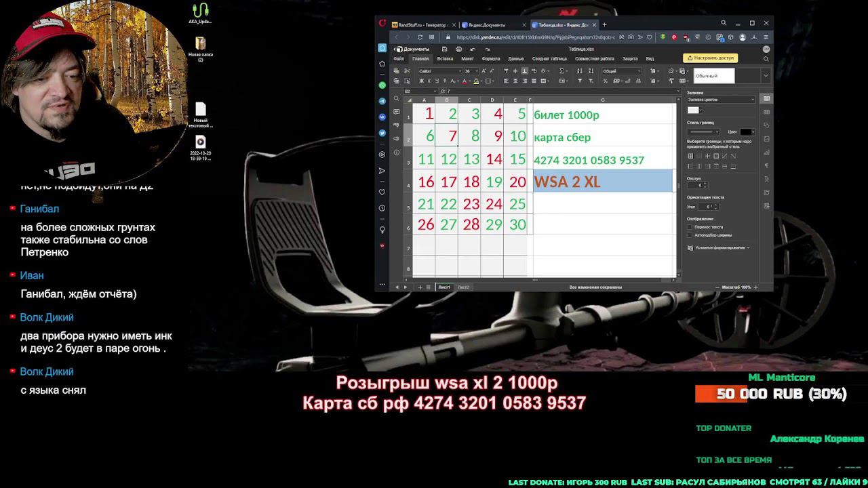Image resolution: width=868 pixels, height=488 pixels.
Task: Click the Настроить доступ button
Action: (x=711, y=58)
